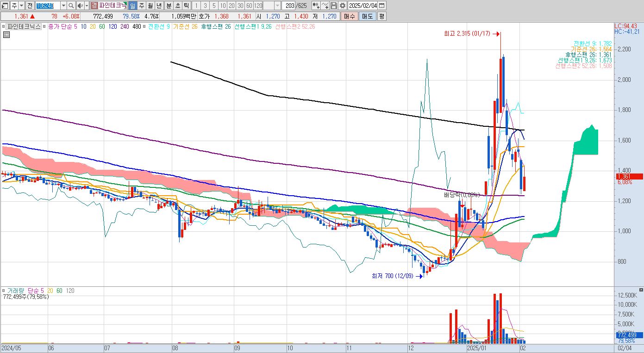This screenshot has width=644, height=353.
Task: Click the speaker sound icon
Action: pyautogui.click(x=80, y=6)
